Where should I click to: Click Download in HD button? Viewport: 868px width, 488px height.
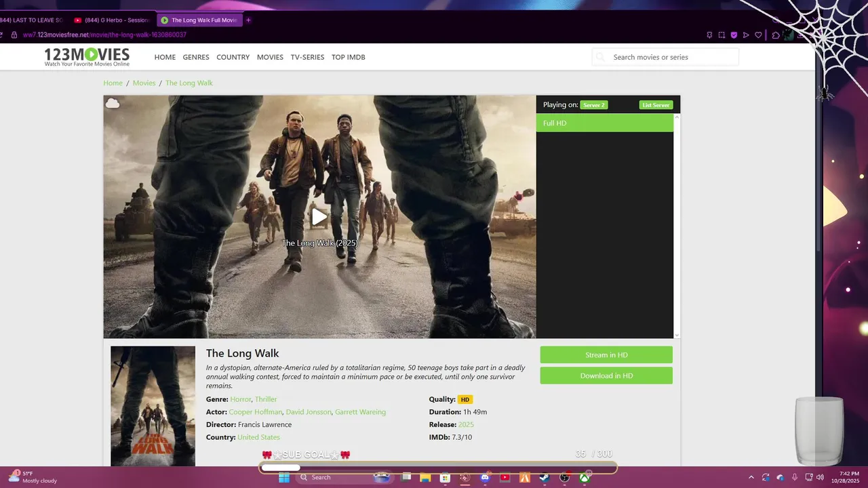pyautogui.click(x=606, y=376)
